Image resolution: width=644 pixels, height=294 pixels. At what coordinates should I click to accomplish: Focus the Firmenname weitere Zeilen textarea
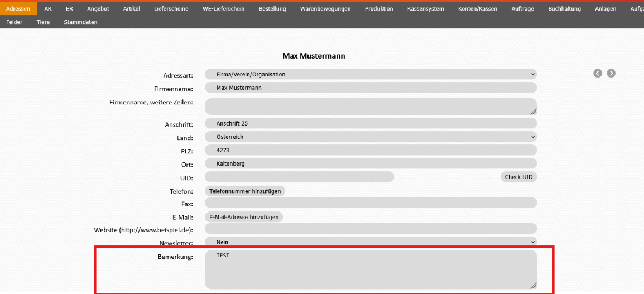click(371, 107)
